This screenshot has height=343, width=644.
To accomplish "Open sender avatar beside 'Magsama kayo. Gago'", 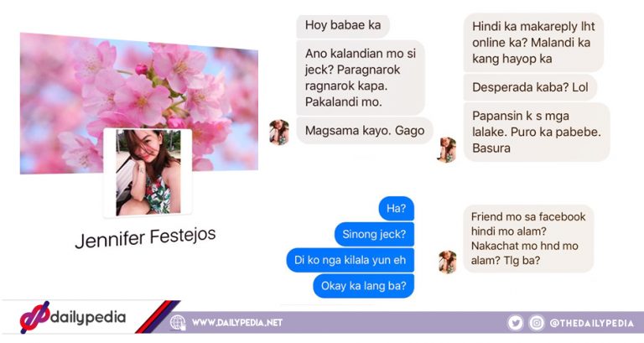I will (279, 133).
